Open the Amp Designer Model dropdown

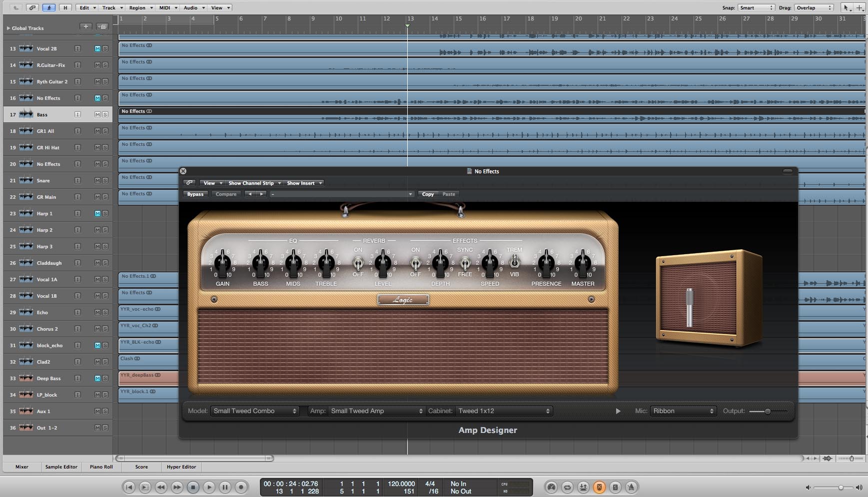pyautogui.click(x=254, y=411)
